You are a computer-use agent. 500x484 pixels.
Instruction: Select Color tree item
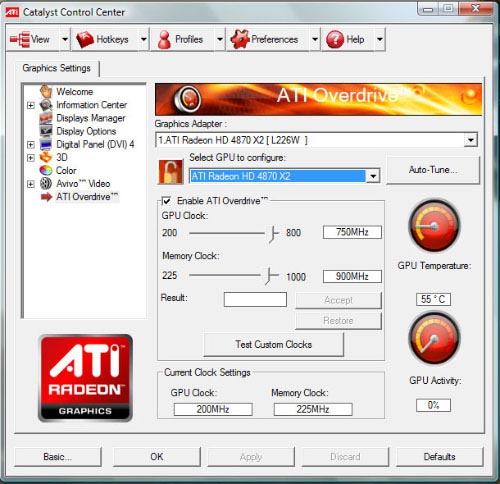tap(66, 170)
